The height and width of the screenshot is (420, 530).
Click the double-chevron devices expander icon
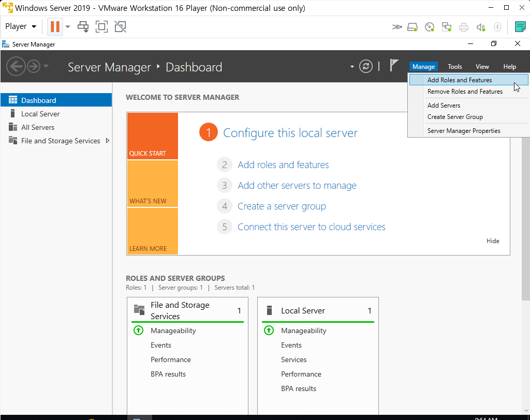click(x=397, y=27)
